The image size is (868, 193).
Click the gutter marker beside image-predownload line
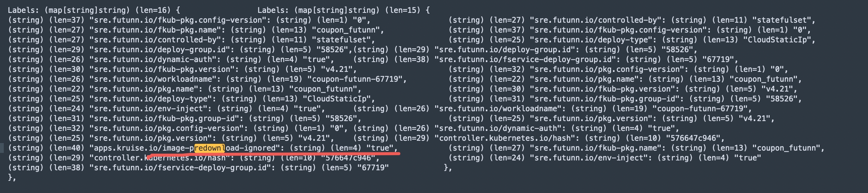click(2, 148)
